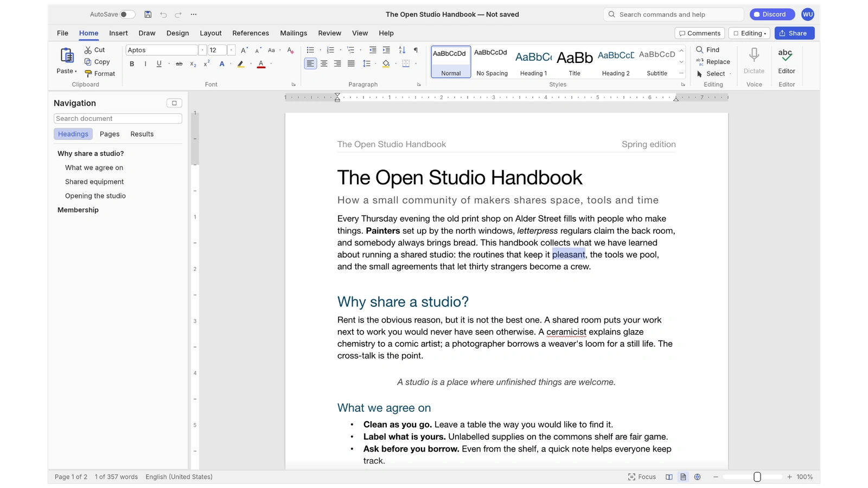Expand the Paste options arrow
The image size is (868, 488).
76,72
